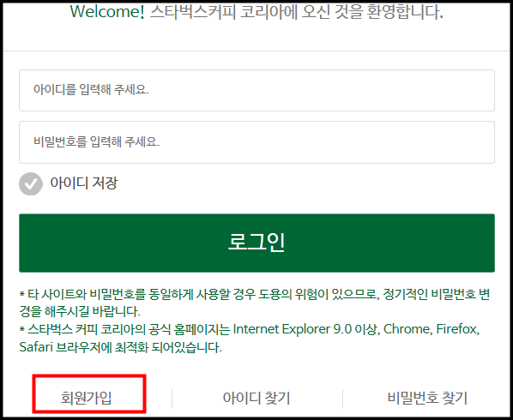Open the 비밀번호 찾기 link

point(427,398)
